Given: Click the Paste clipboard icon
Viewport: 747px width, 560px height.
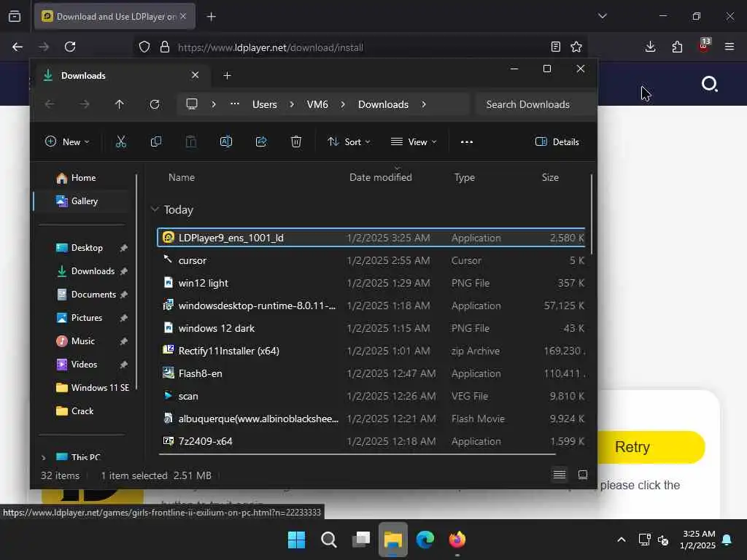Looking at the screenshot, I should 190,142.
